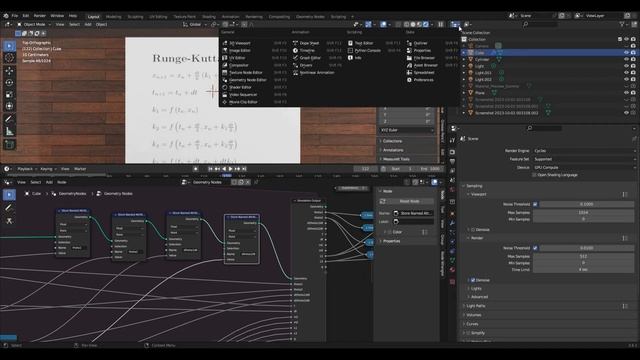The height and width of the screenshot is (360, 640).
Task: Toggle viewport visibility of Plane object
Action: point(626,93)
